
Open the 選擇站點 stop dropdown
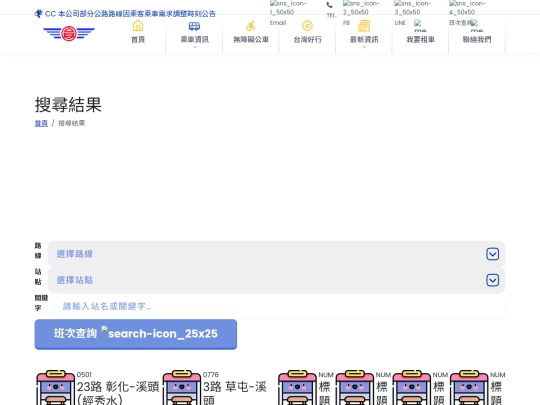click(276, 280)
